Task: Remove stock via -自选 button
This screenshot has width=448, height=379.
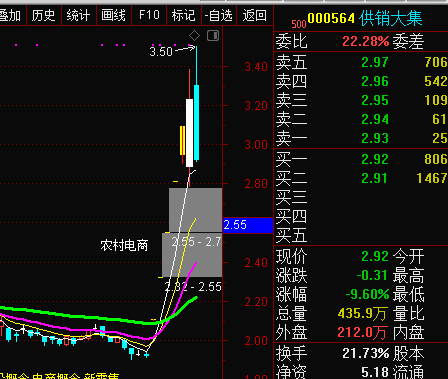Action: 219,15
